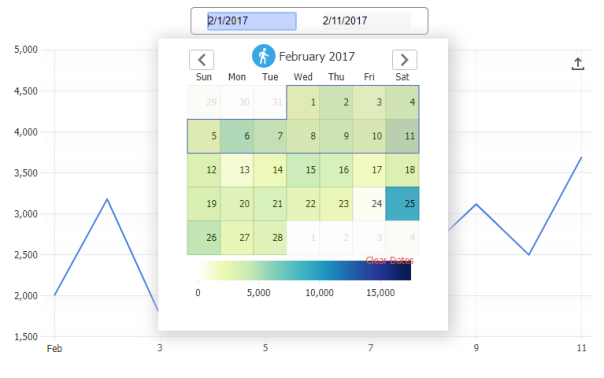Click the next month arrow button
Screen dimensions: 604x378
tap(404, 60)
